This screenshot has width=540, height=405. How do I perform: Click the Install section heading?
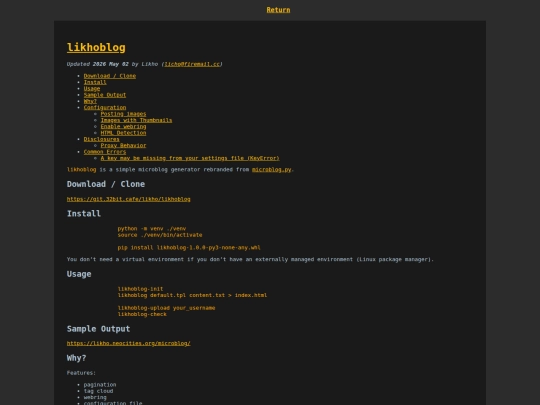pos(84,214)
